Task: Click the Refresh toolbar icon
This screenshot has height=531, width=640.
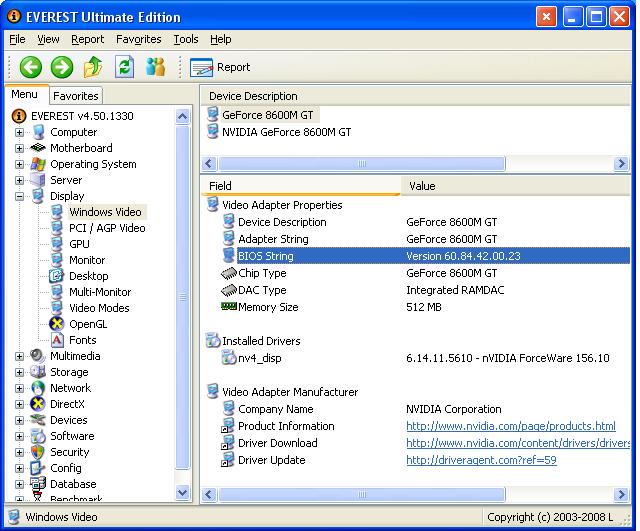Action: 124,67
